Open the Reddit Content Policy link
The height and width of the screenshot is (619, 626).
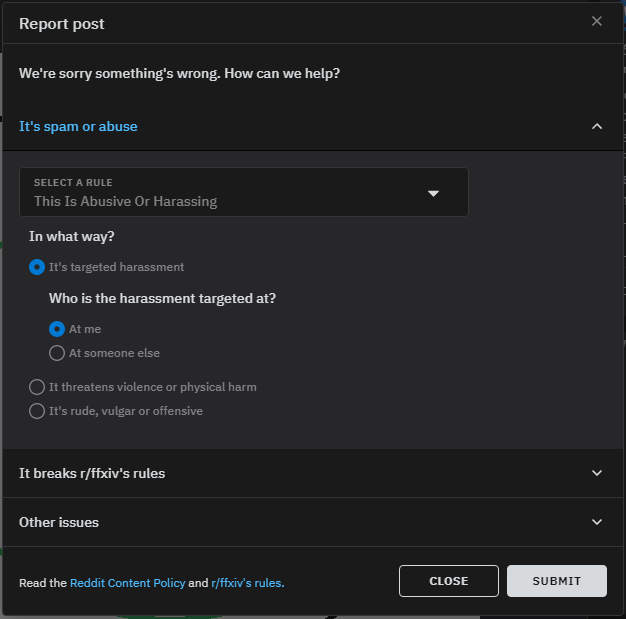coord(127,583)
